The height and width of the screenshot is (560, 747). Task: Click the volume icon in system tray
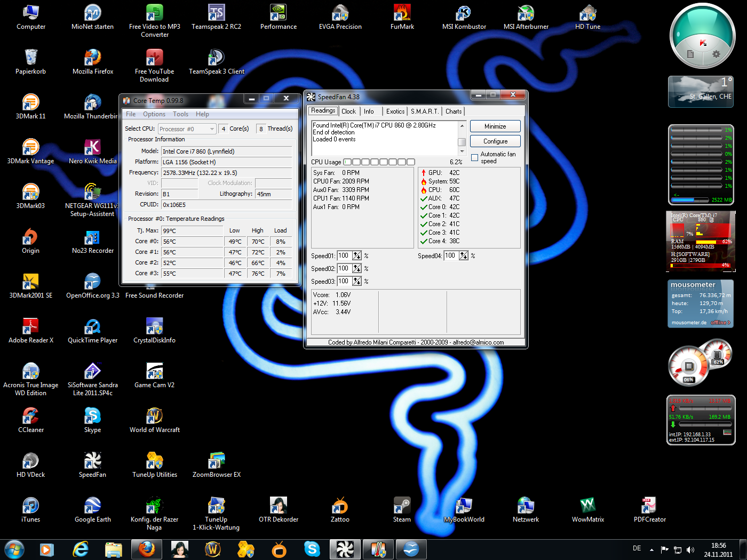pyautogui.click(x=690, y=549)
